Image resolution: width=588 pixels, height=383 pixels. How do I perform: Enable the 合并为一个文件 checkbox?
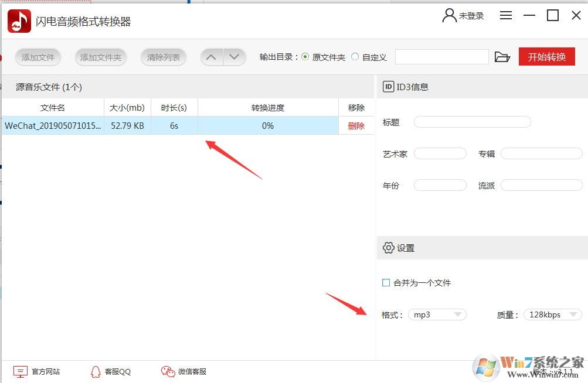click(385, 282)
